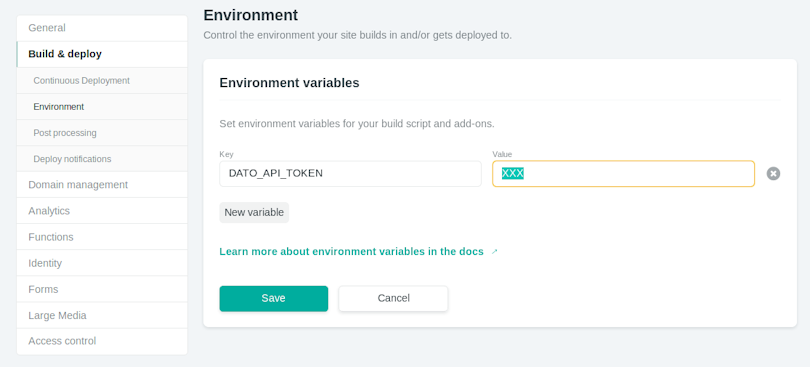Cancel the environment variable edit
Viewport: 810px width, 367px height.
pos(393,299)
